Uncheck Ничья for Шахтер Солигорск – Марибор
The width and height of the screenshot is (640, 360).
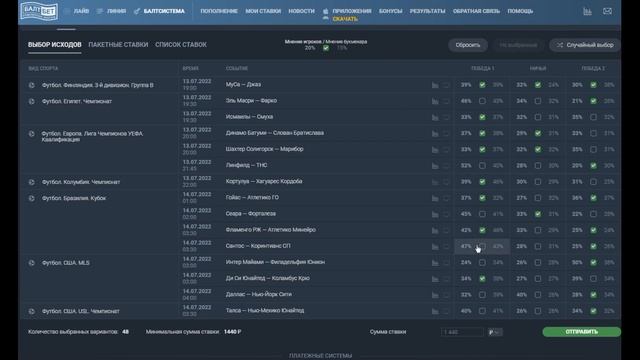(538, 149)
